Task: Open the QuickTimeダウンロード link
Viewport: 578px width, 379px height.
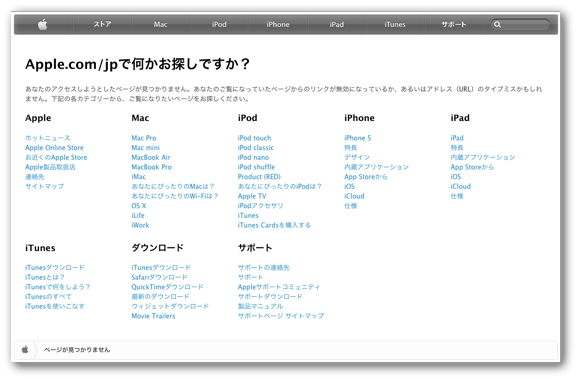Action: [x=168, y=287]
